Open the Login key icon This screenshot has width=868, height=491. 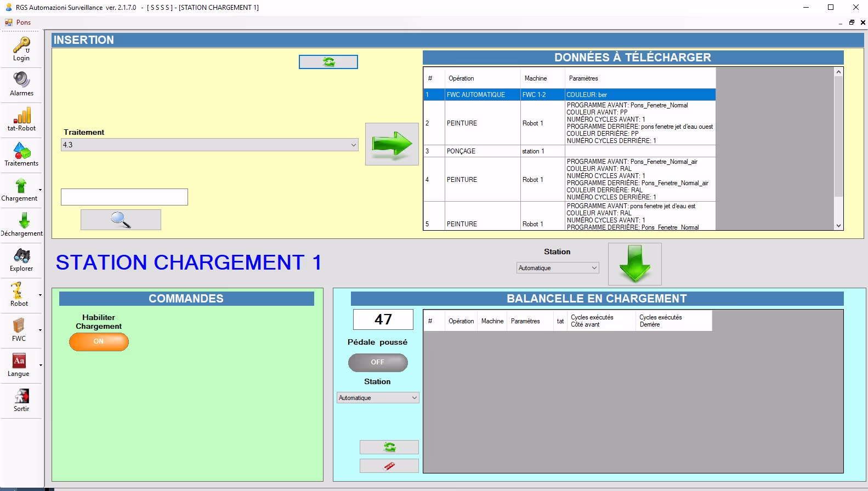(x=21, y=49)
